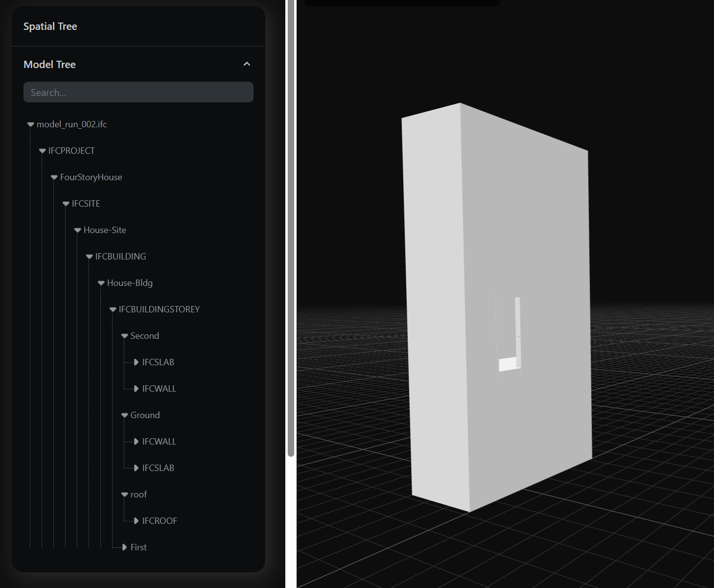
Task: Collapse the IFCPROJECT node arrow
Action: click(43, 151)
